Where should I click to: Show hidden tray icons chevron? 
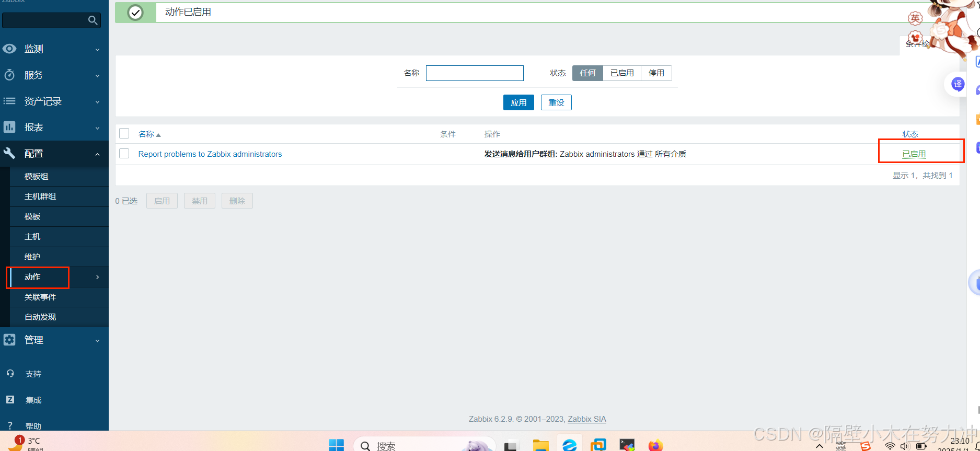(820, 446)
